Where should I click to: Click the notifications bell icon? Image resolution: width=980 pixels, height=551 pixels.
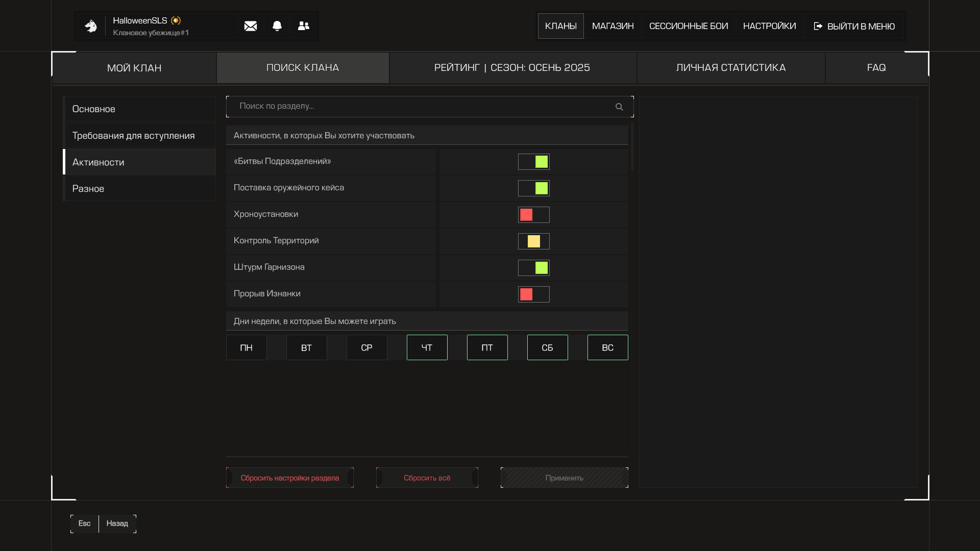pyautogui.click(x=277, y=26)
